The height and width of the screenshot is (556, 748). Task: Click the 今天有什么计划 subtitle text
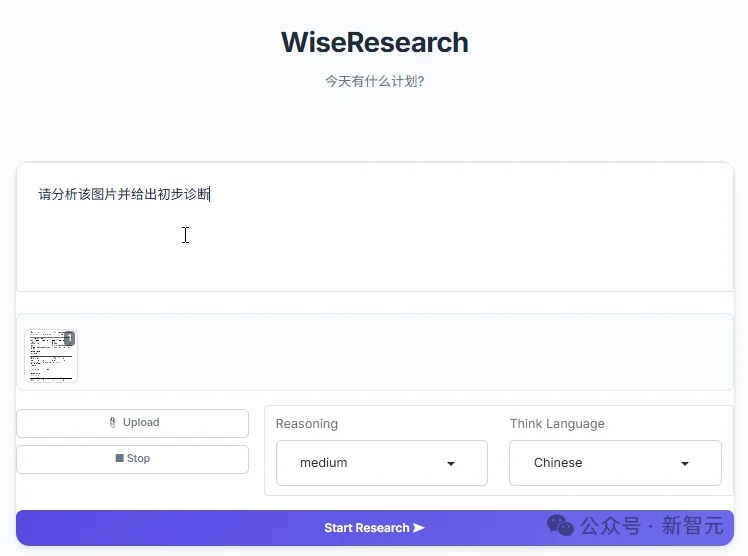pyautogui.click(x=374, y=82)
